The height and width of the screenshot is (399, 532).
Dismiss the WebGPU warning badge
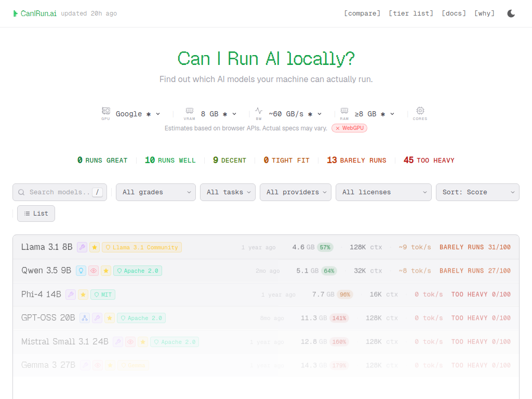(350, 128)
